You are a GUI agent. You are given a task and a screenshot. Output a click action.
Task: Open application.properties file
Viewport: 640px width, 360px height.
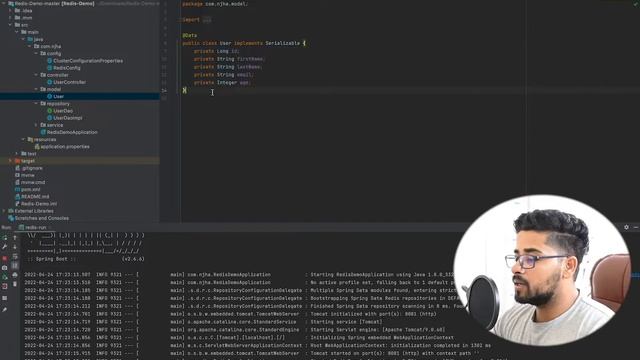[x=64, y=147]
